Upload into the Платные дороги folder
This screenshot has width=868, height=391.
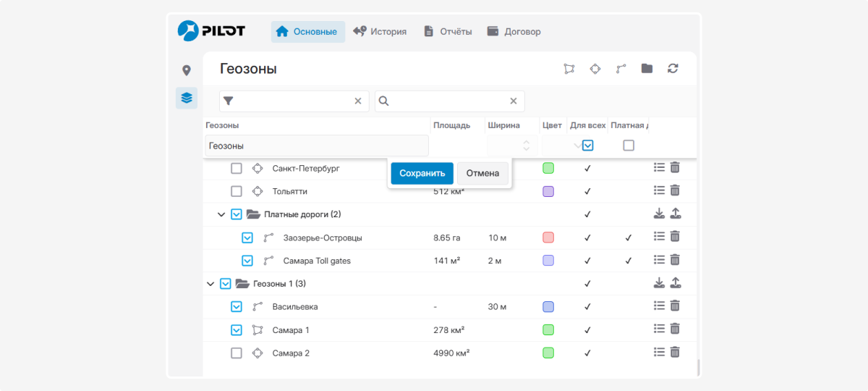pos(676,214)
